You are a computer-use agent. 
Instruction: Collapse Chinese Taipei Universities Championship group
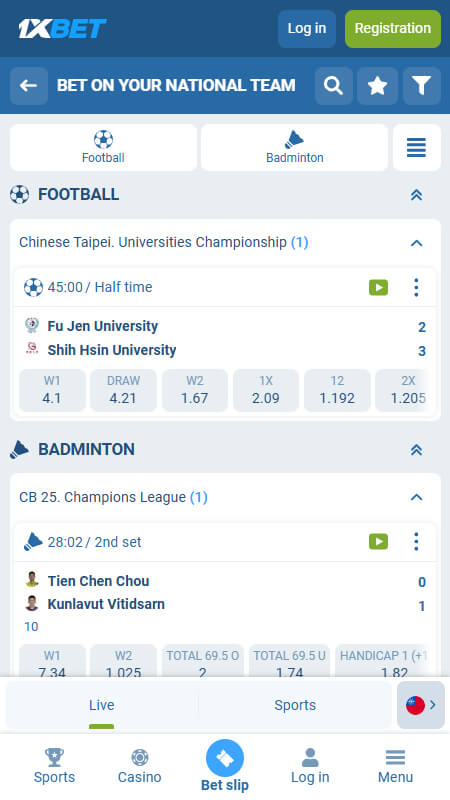pyautogui.click(x=417, y=243)
